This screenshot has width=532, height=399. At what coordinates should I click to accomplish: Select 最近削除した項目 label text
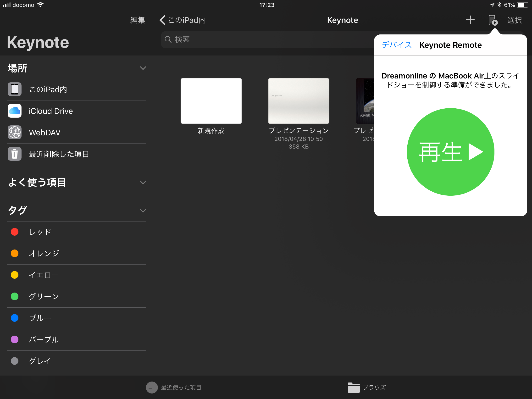(59, 154)
